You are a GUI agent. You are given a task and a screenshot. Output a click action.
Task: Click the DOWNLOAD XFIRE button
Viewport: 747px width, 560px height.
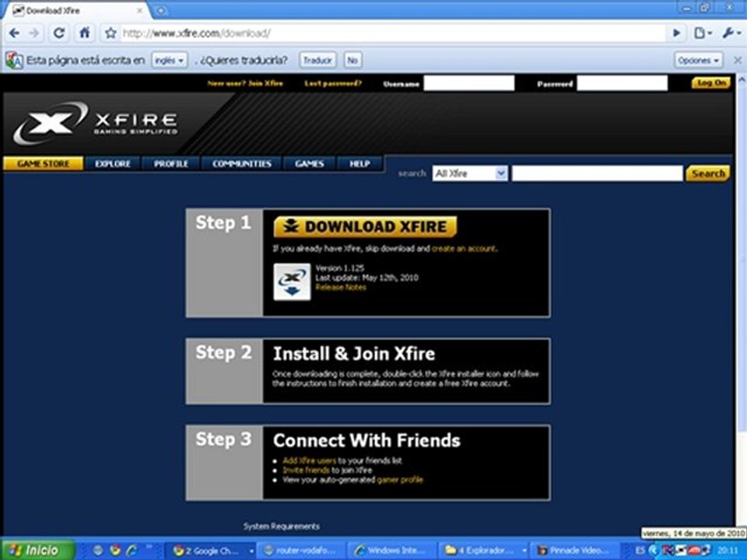click(366, 226)
